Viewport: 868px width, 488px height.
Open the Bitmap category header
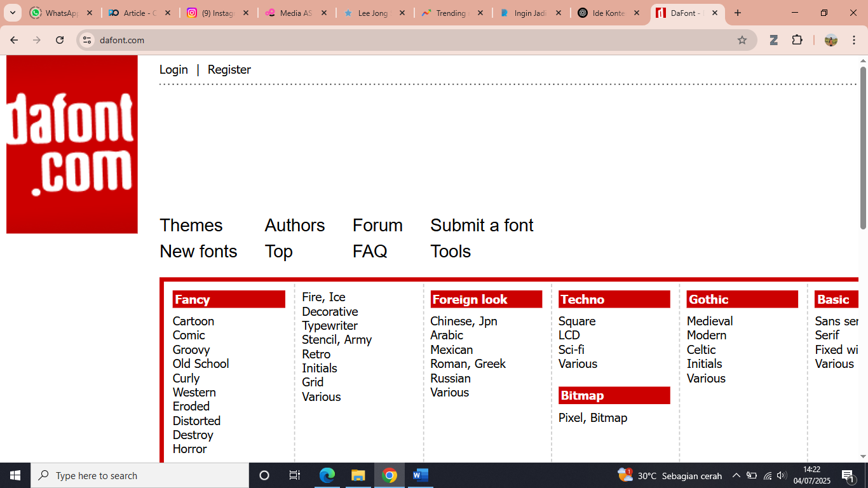(614, 395)
